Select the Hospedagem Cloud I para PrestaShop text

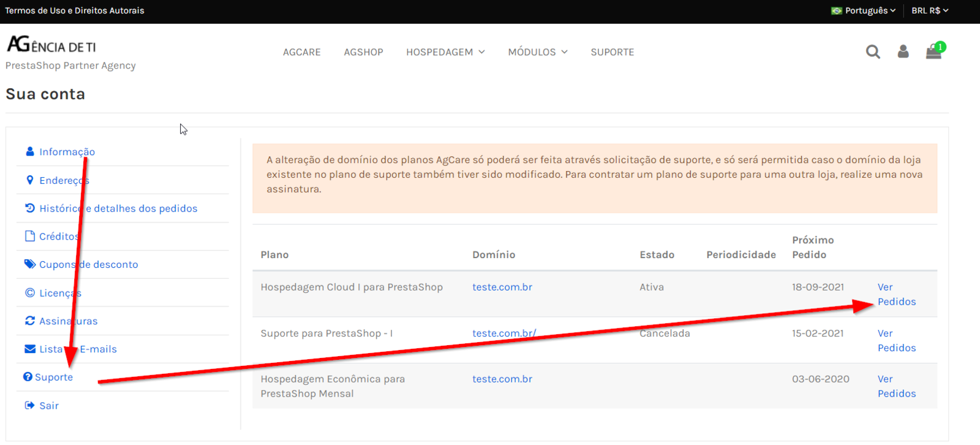click(x=352, y=287)
